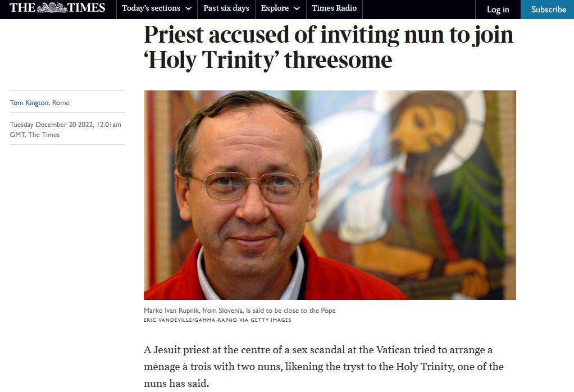The height and width of the screenshot is (392, 574).
Task: Click the Eric Vandeville Getty Images credit
Action: coord(217,320)
